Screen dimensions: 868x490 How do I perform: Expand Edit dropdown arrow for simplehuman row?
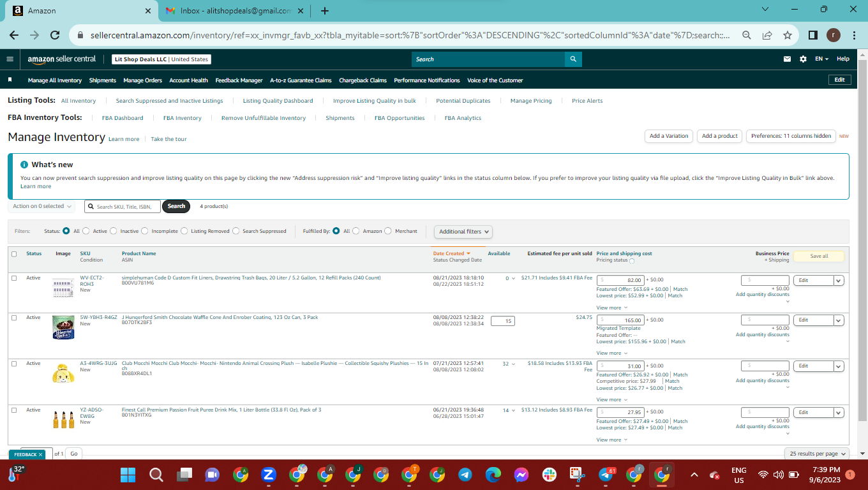click(x=839, y=280)
